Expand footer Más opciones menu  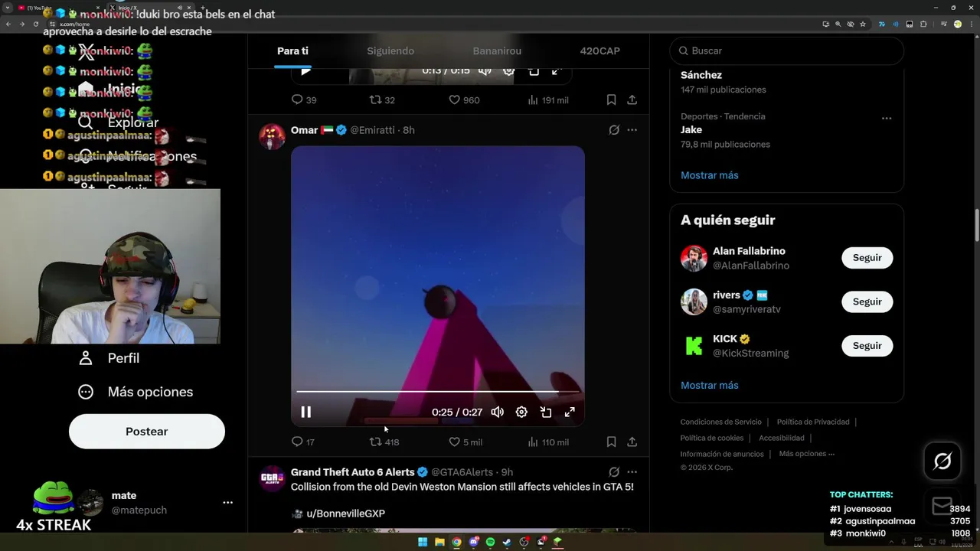(x=807, y=454)
